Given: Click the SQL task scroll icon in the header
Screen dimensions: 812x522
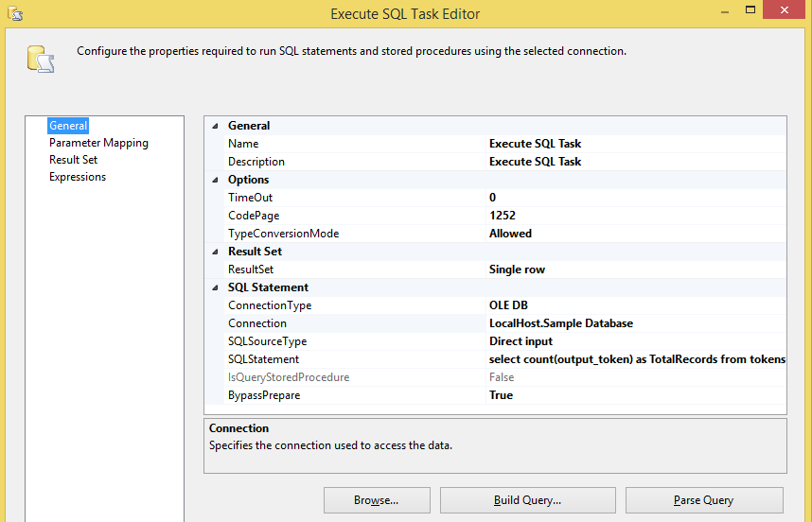Looking at the screenshot, I should pos(40,59).
